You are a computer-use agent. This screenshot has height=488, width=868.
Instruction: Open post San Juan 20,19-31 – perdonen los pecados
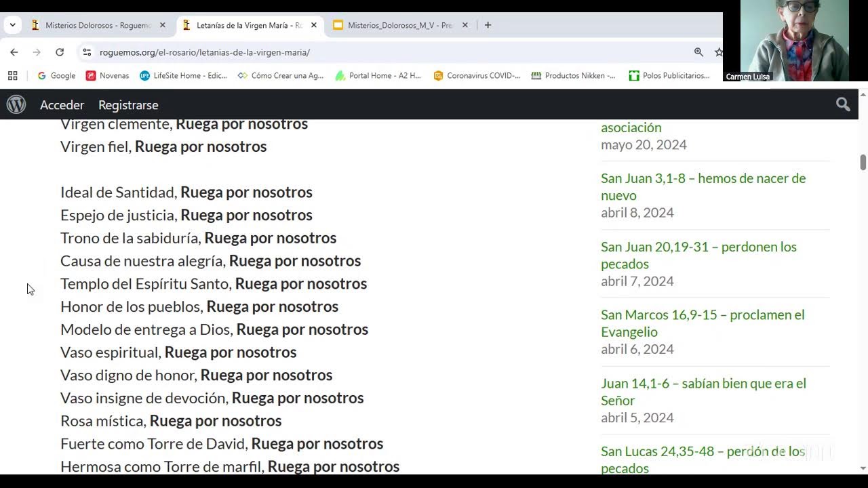coord(698,255)
